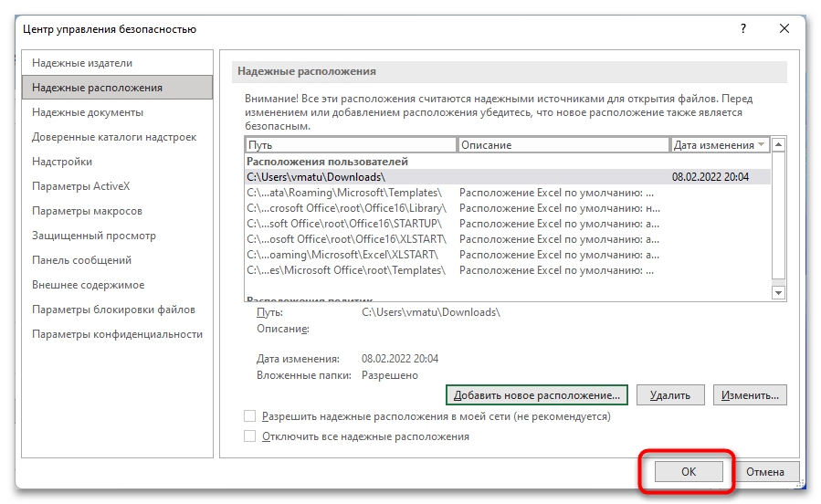Viewport: 821px width, 504px height.
Task: Click the Удалить button
Action: 670,395
